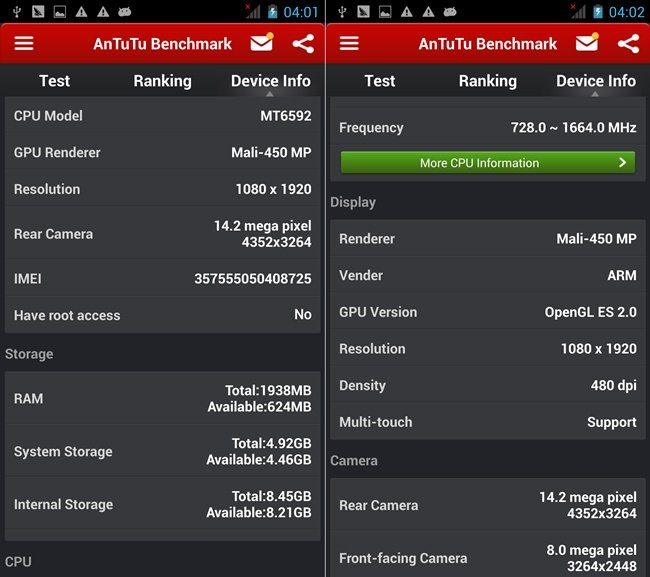This screenshot has height=577, width=650.
Task: Tap the arrow on More CPU Information
Action: click(x=622, y=162)
